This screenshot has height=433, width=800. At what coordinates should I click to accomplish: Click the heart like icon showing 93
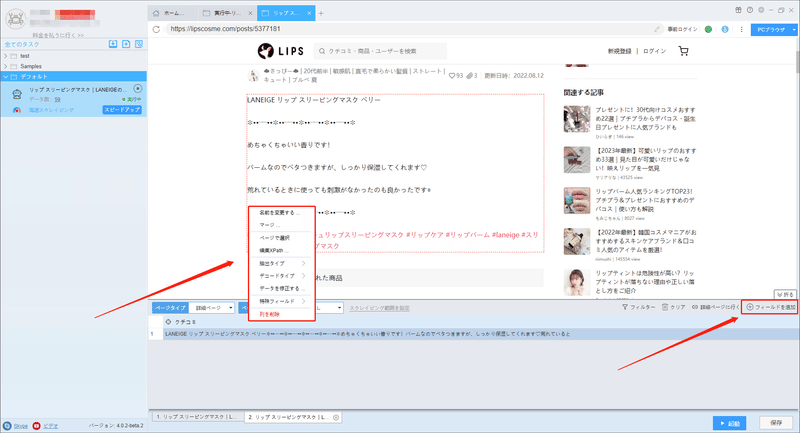coord(452,75)
